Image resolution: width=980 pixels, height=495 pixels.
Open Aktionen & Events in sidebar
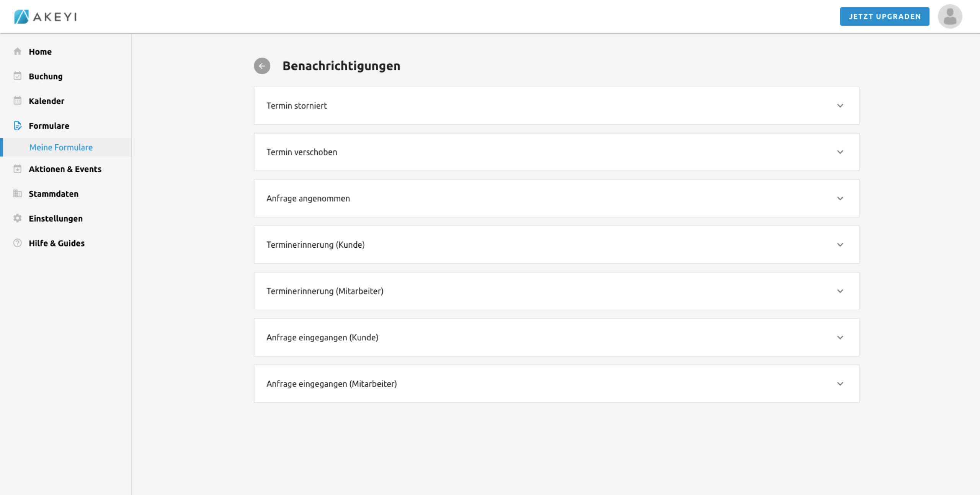[x=65, y=169]
